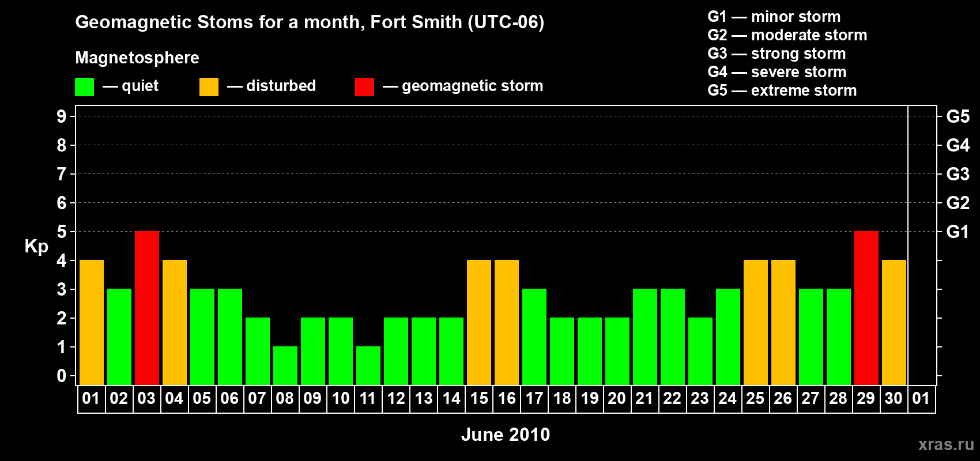The image size is (980, 461).
Task: Click the G4 axis label
Action: coord(958,145)
